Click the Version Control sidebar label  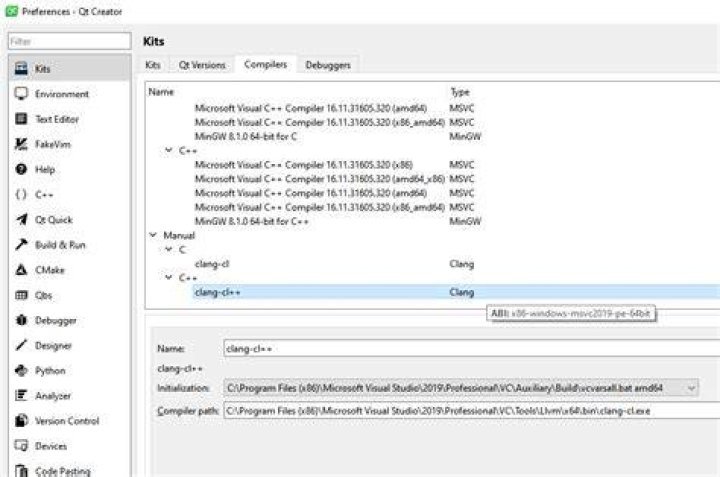tap(67, 421)
